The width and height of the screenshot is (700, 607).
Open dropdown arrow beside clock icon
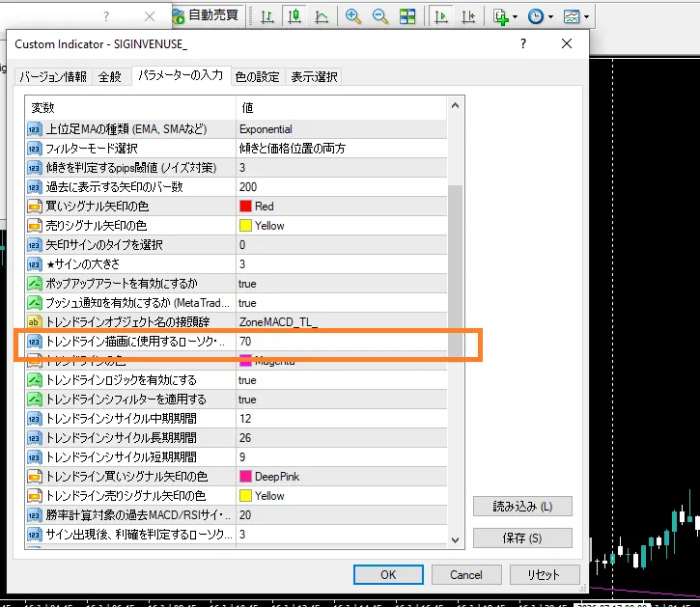pyautogui.click(x=551, y=17)
